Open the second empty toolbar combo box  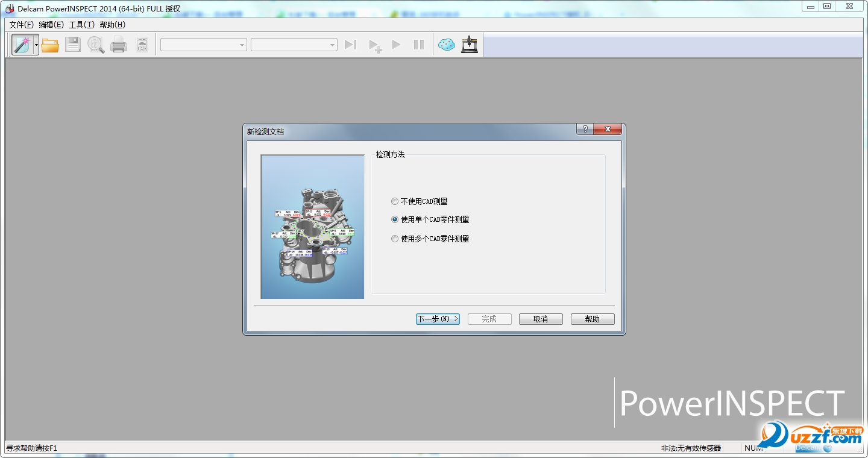[294, 45]
